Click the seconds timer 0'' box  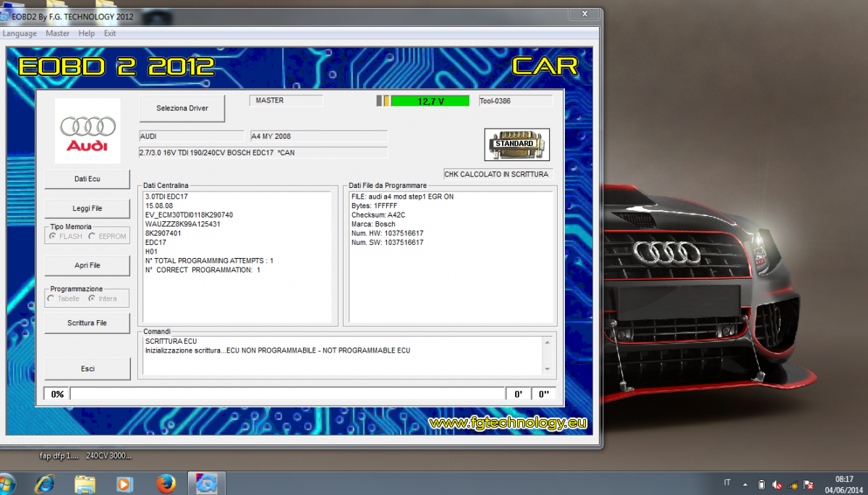pyautogui.click(x=543, y=394)
